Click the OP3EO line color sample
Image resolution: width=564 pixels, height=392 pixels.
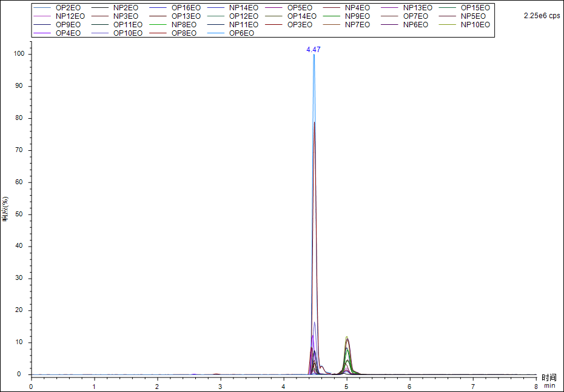(275, 25)
